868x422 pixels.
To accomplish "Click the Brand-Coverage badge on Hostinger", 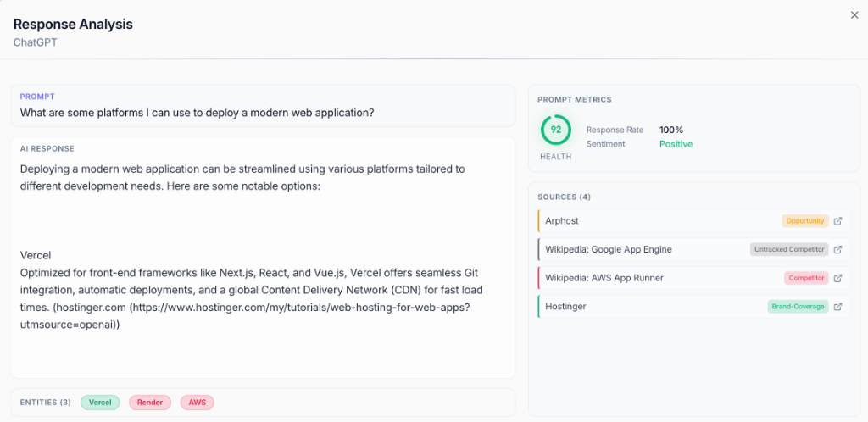I will 798,307.
